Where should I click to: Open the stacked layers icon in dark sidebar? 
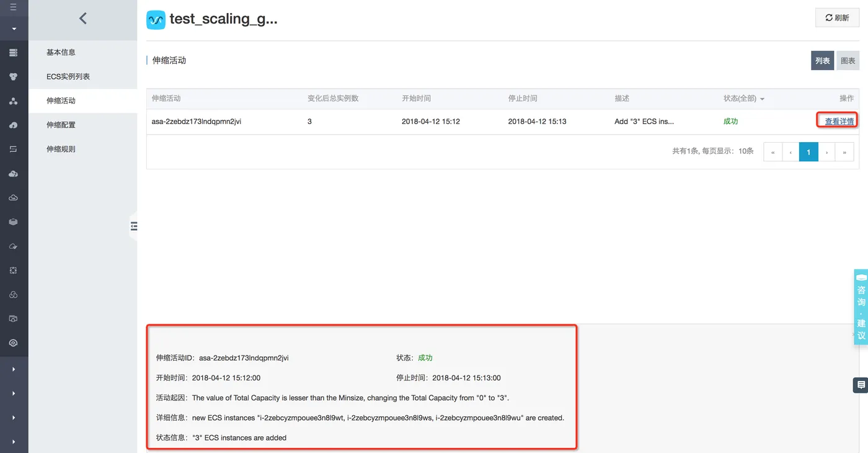pyautogui.click(x=14, y=222)
